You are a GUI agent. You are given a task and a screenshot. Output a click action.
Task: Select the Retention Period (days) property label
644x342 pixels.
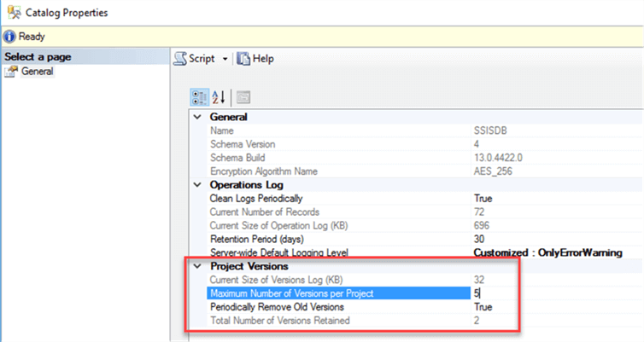(x=256, y=239)
